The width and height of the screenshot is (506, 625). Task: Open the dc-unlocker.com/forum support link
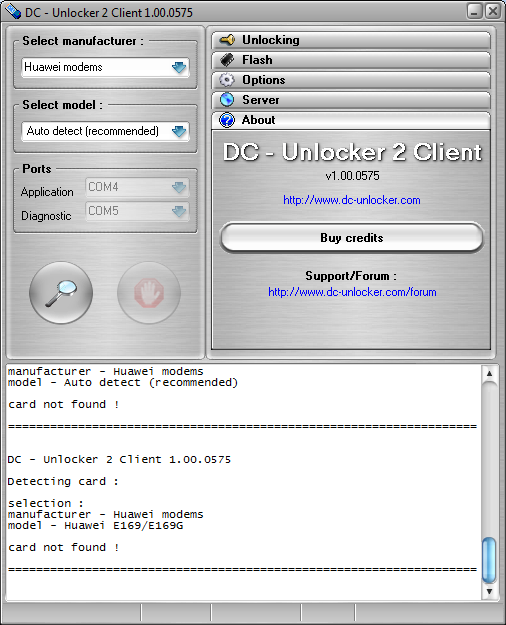(x=352, y=292)
